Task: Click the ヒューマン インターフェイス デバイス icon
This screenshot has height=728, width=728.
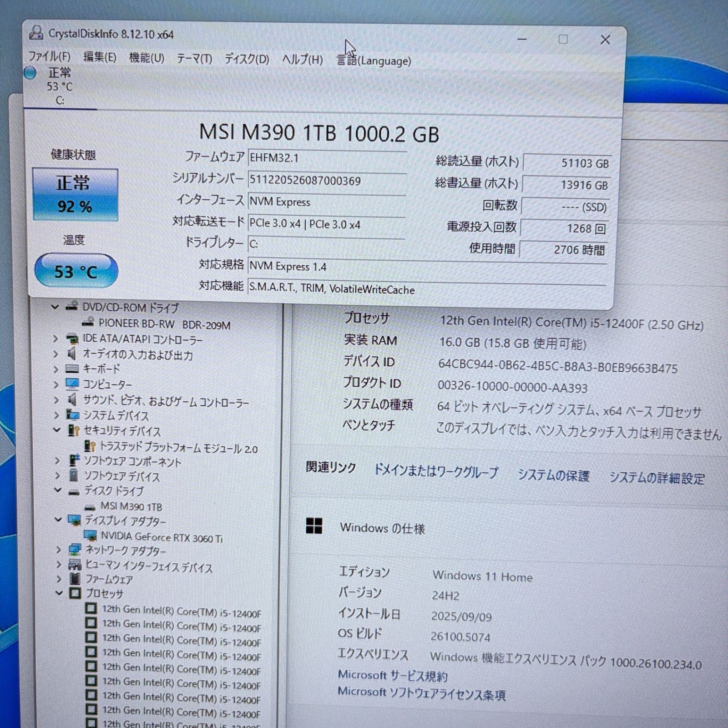Action: [75, 565]
